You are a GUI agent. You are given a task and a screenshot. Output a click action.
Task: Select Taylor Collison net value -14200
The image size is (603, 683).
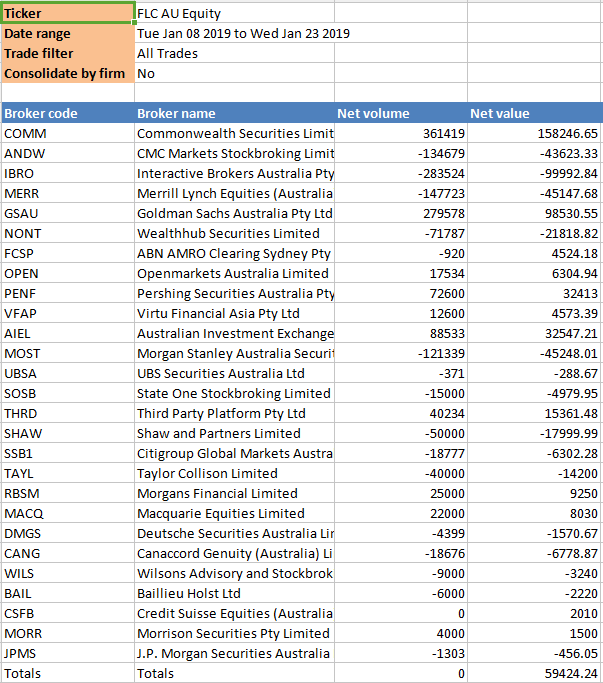[535, 473]
